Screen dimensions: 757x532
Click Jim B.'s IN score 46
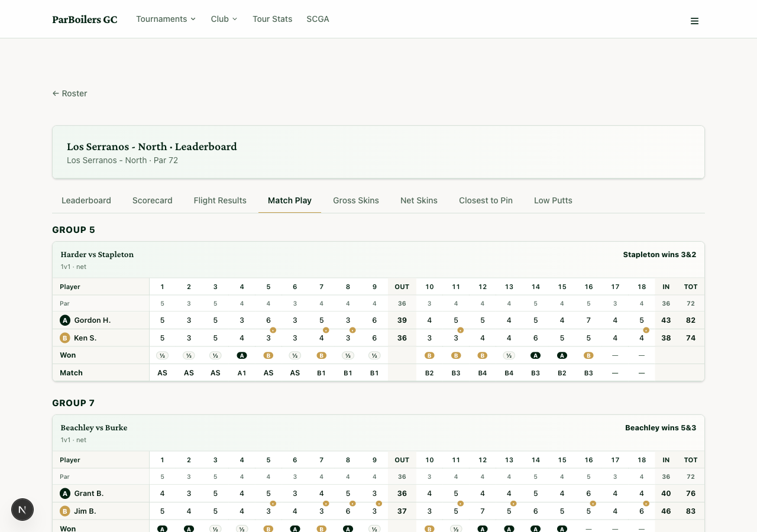click(666, 511)
